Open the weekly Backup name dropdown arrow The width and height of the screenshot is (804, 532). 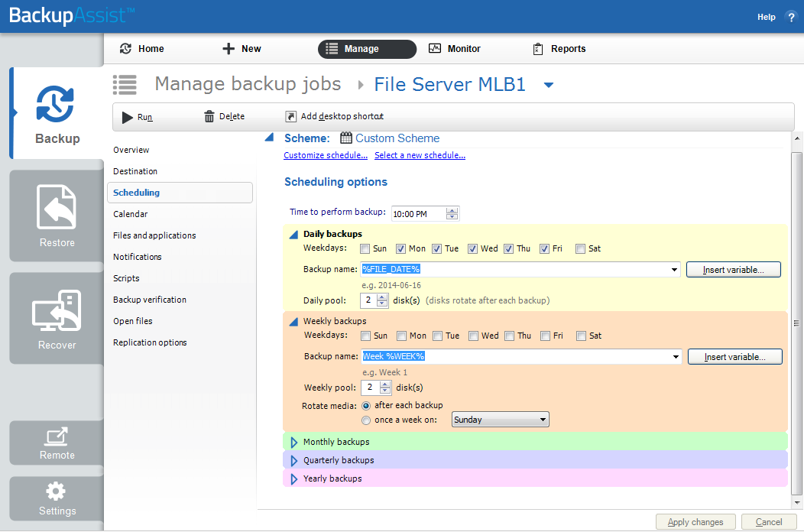[x=676, y=356]
